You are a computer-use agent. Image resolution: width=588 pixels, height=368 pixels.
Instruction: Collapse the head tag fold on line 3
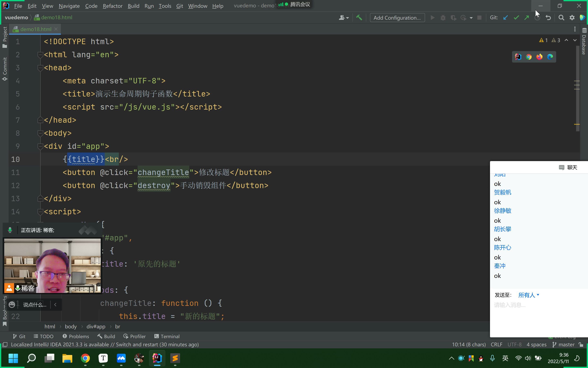(40, 68)
